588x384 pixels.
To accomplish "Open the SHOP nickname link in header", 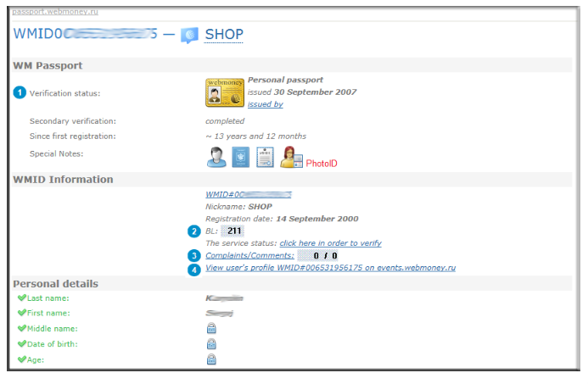I will click(224, 35).
